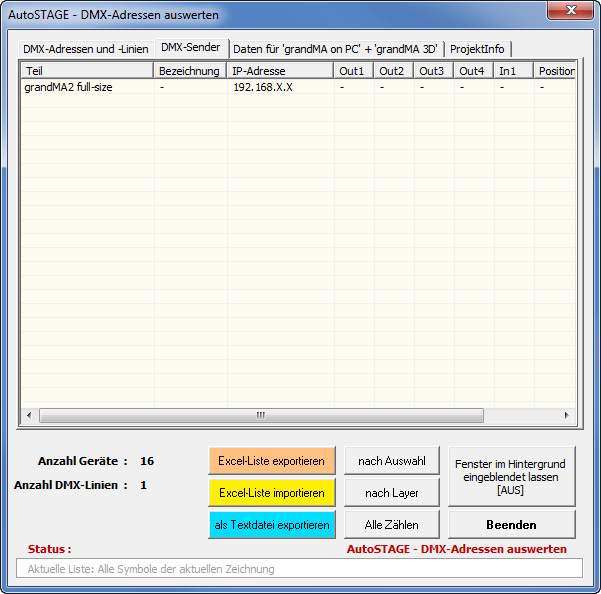Sort by the 'IP-Adresse' column header
Screen dimensions: 601x594
(280, 71)
